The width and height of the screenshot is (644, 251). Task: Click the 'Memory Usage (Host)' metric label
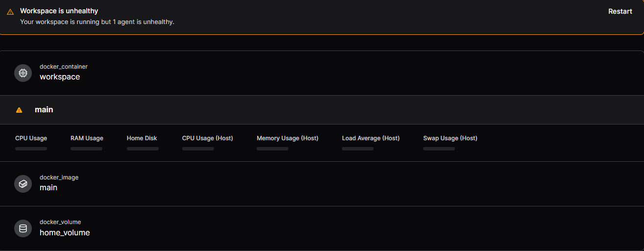tap(287, 138)
